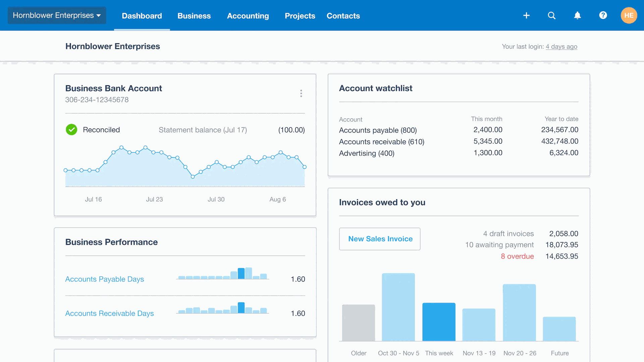Select Accounts Payable Days

point(104,279)
